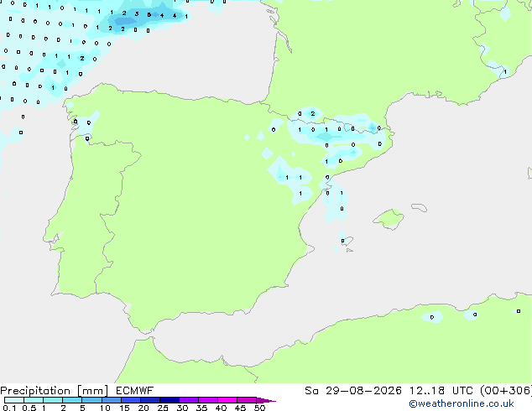532x411 pixels.
Task: Click the '30' legend scale label
Action: 182,408
